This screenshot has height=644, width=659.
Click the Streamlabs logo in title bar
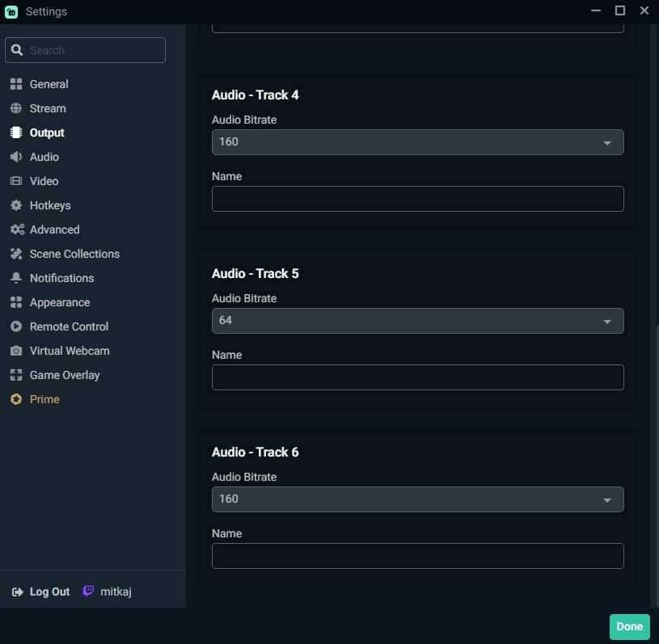pyautogui.click(x=11, y=12)
